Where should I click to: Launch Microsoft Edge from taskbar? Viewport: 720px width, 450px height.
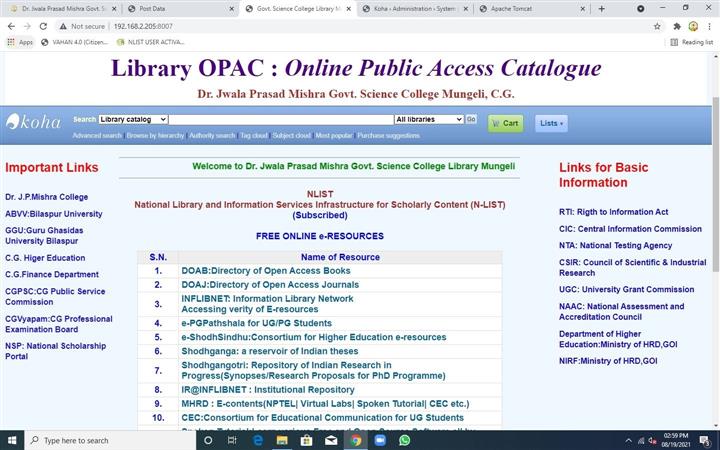[x=258, y=440]
